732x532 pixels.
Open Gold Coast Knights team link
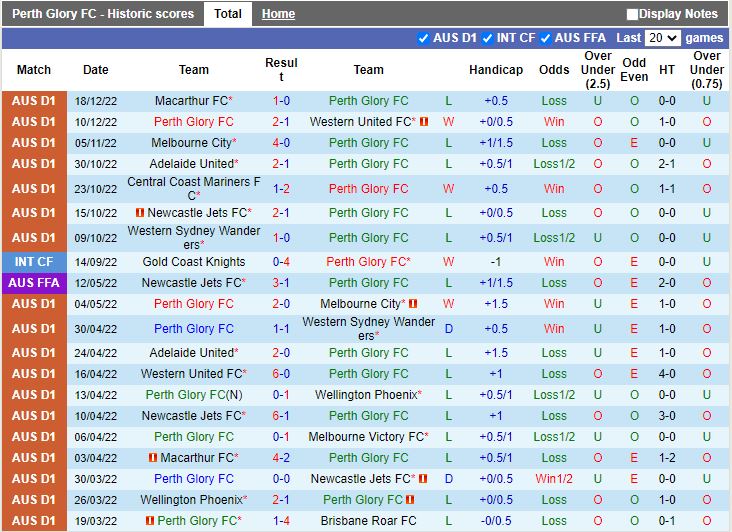tap(194, 262)
